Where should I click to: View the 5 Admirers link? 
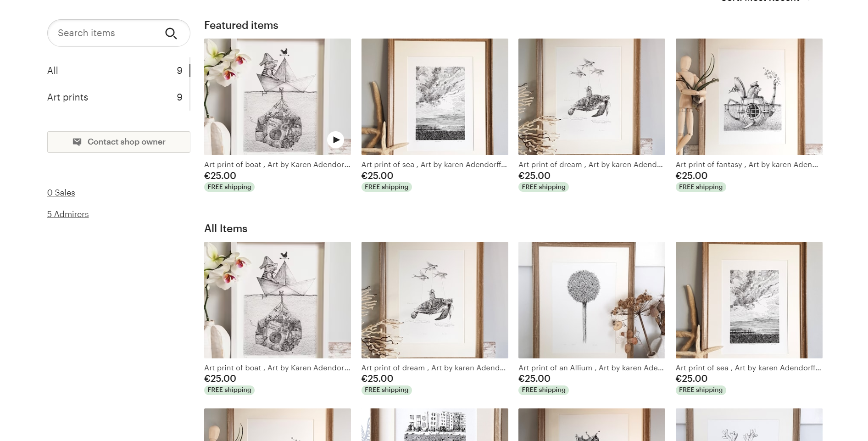click(x=68, y=214)
